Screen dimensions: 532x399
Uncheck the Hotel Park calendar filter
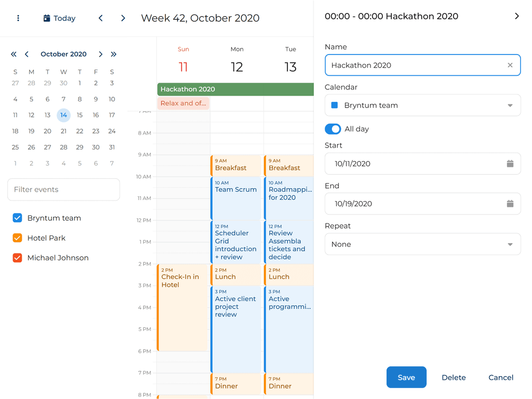point(17,238)
